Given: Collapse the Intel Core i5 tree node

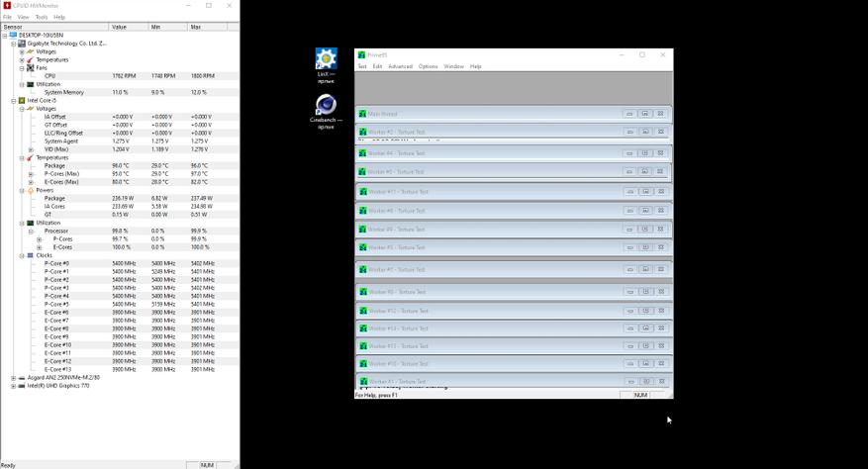Looking at the screenshot, I should (13, 101).
